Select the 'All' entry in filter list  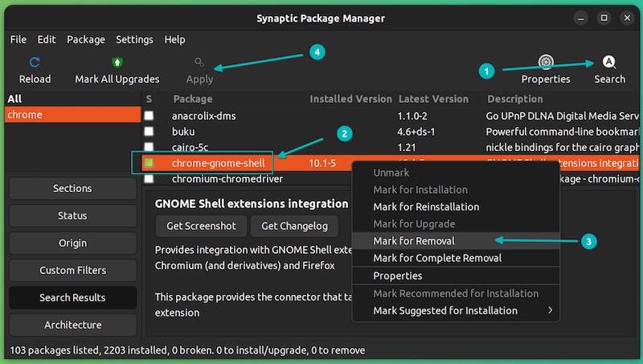[14, 99]
